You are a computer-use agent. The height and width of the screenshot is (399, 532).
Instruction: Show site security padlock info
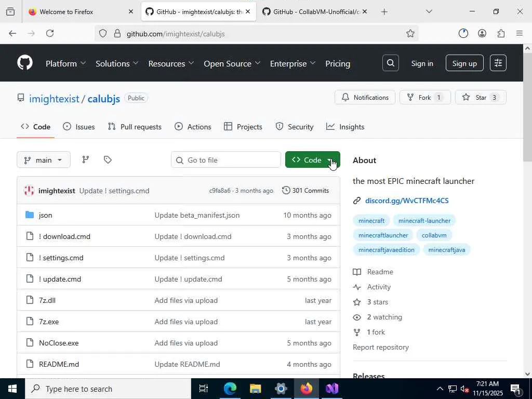tap(117, 33)
